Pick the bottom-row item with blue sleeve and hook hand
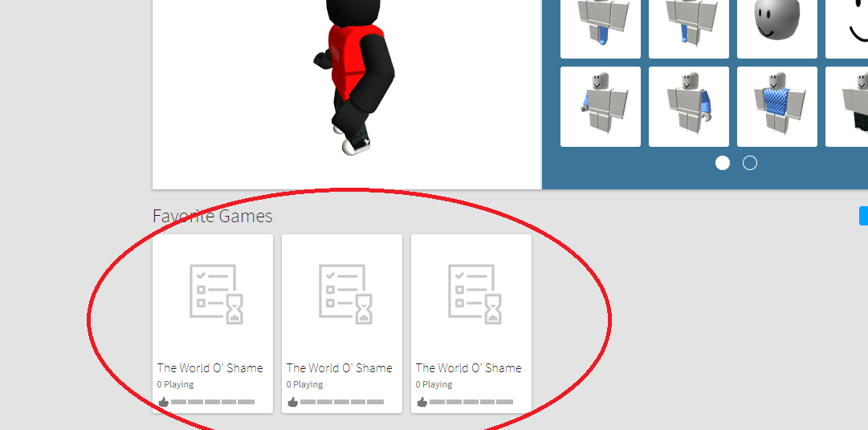 coord(600,107)
